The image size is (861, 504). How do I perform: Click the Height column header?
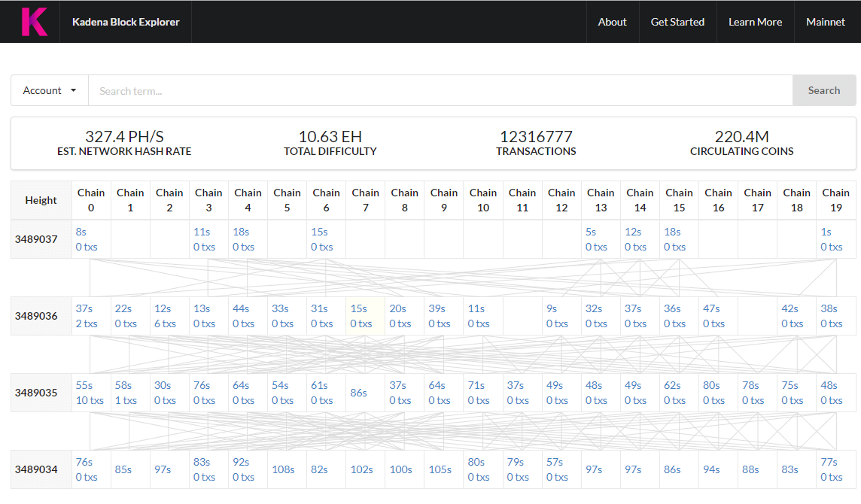(41, 200)
